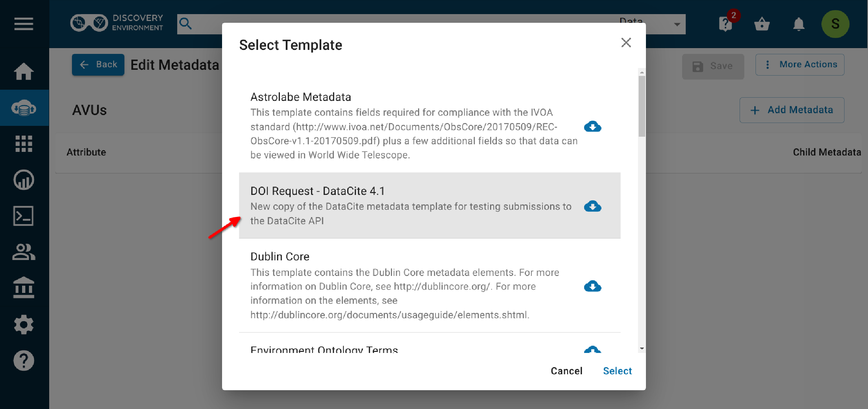Confirm with the Select button
The image size is (868, 409).
[x=617, y=371]
